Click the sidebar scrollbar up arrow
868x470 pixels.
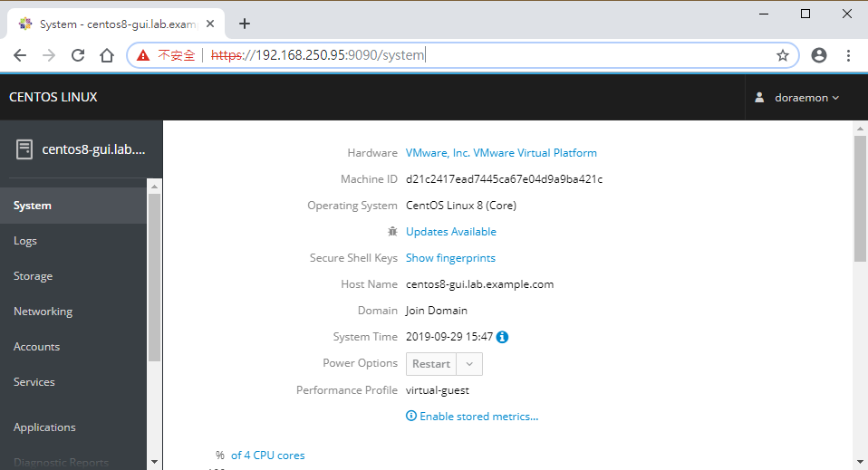(x=154, y=187)
